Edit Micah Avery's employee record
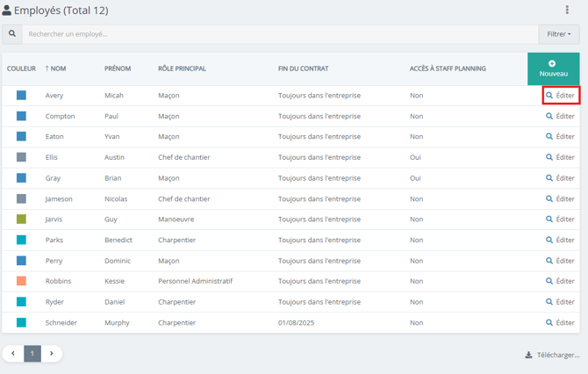 tap(560, 95)
